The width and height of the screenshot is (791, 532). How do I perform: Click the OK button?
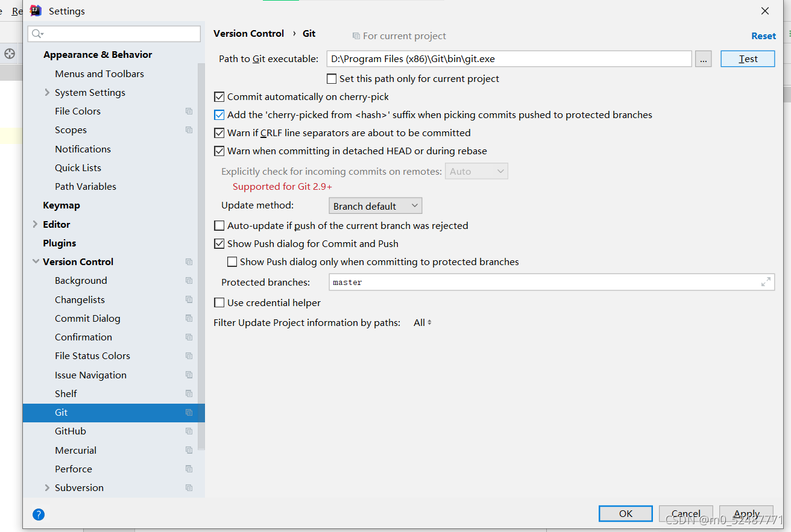click(x=626, y=513)
